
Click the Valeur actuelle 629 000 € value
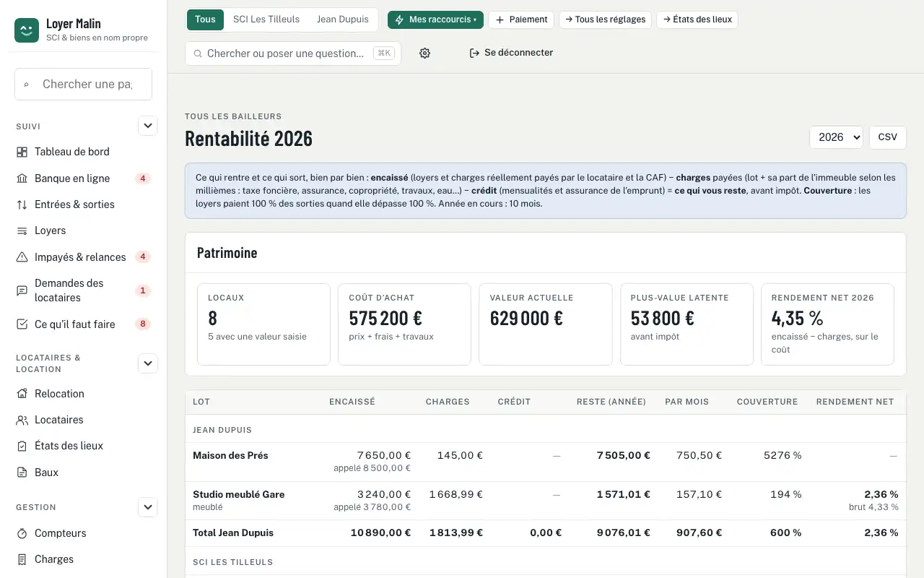526,318
